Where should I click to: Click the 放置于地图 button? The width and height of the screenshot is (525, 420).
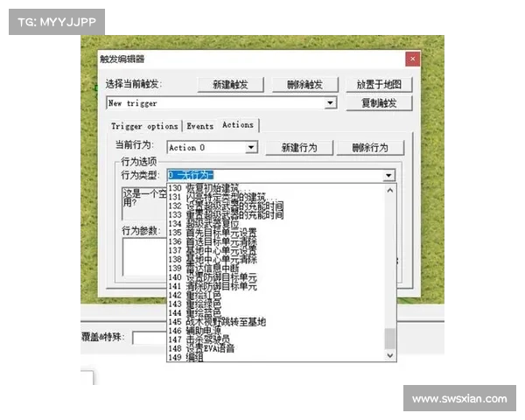[x=379, y=84]
